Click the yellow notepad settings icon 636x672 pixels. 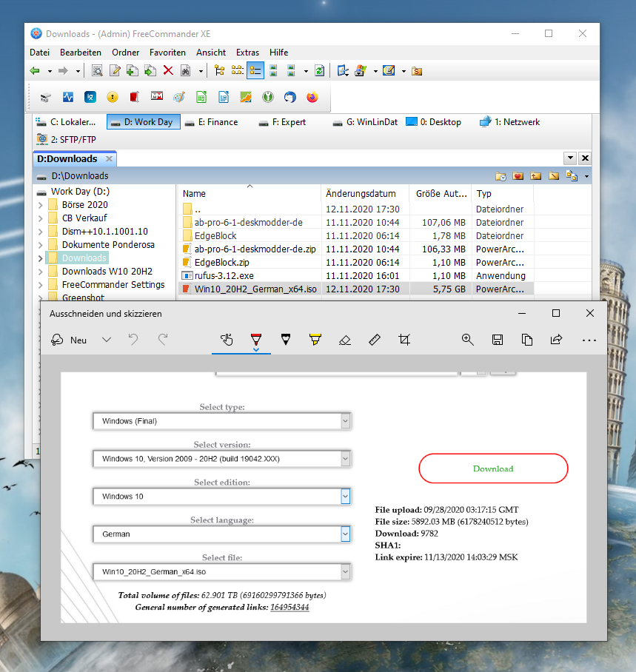coord(389,71)
